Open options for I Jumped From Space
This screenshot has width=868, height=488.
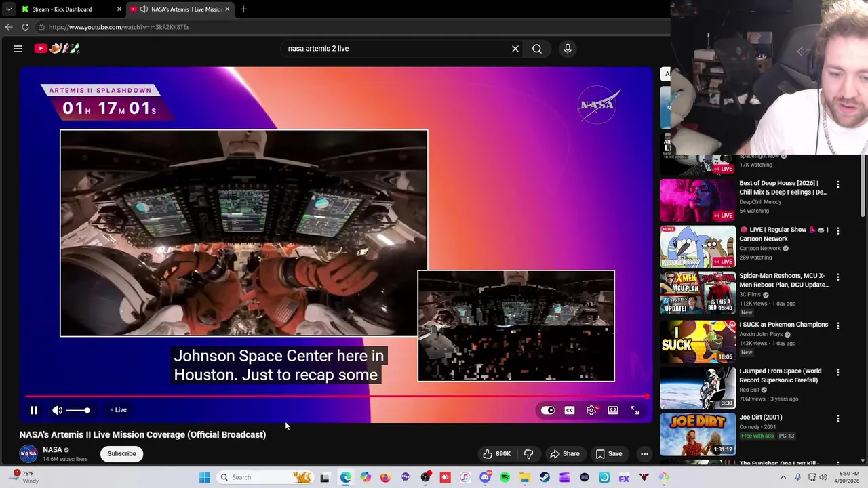pos(838,373)
